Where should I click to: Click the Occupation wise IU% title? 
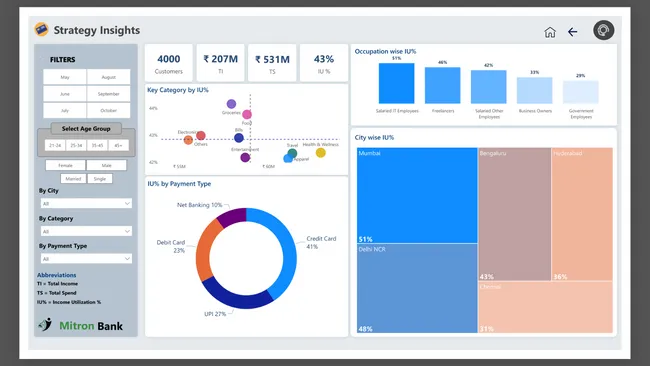tap(385, 51)
